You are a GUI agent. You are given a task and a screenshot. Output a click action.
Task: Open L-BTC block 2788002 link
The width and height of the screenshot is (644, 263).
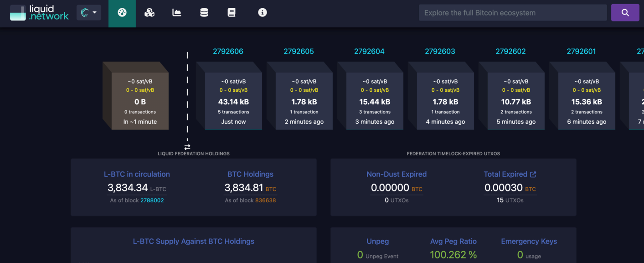152,200
